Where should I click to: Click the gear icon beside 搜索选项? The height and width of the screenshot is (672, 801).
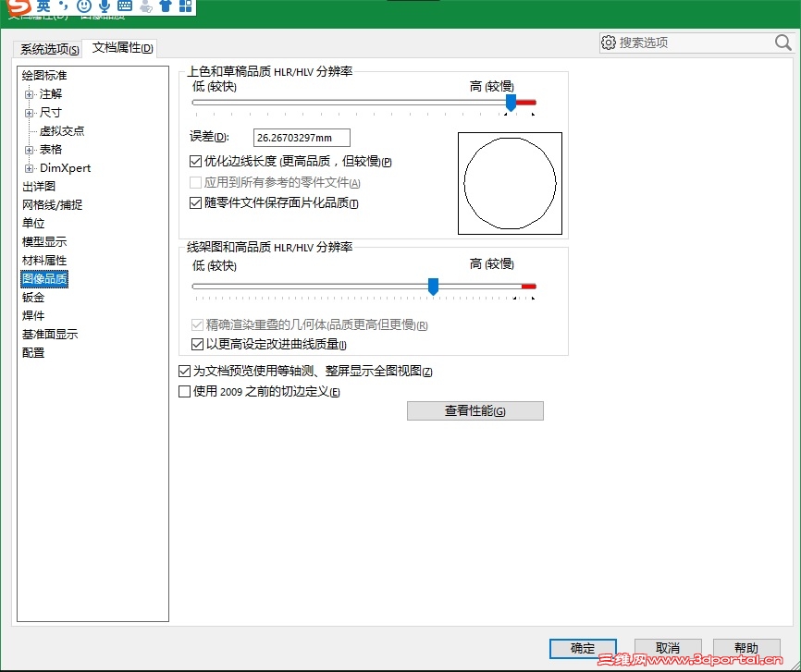(x=609, y=42)
